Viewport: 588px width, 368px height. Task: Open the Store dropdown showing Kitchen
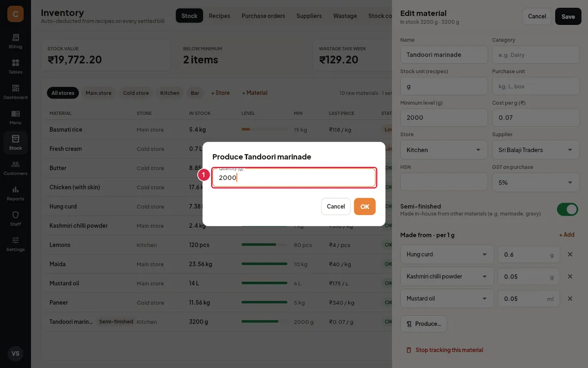[444, 150]
